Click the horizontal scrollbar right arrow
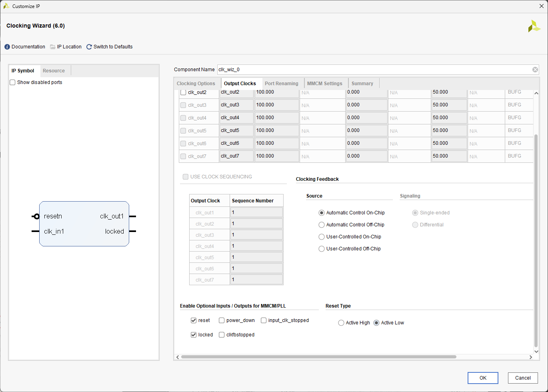 (531, 357)
